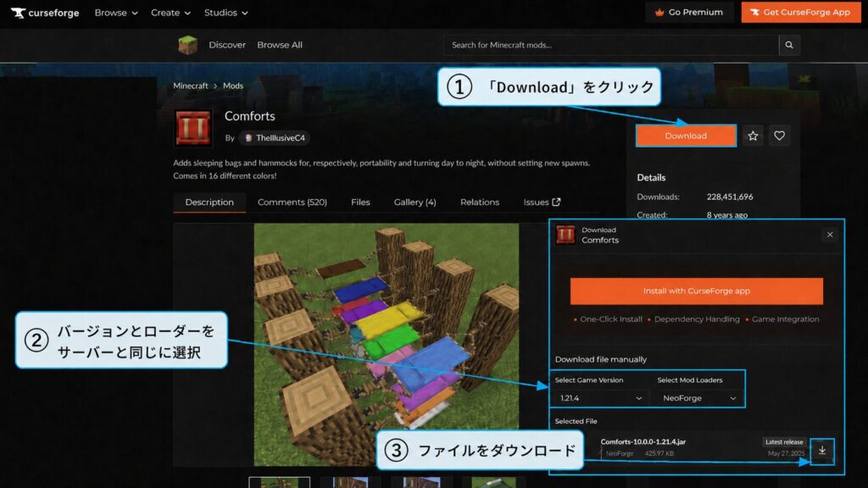Image resolution: width=868 pixels, height=488 pixels.
Task: Switch to the Files tab
Action: (x=360, y=202)
